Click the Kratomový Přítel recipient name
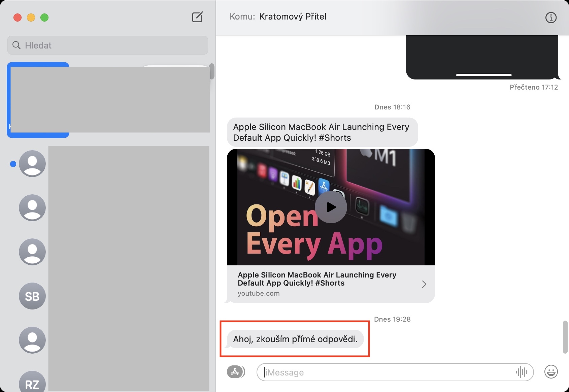This screenshot has width=569, height=392. (x=293, y=17)
